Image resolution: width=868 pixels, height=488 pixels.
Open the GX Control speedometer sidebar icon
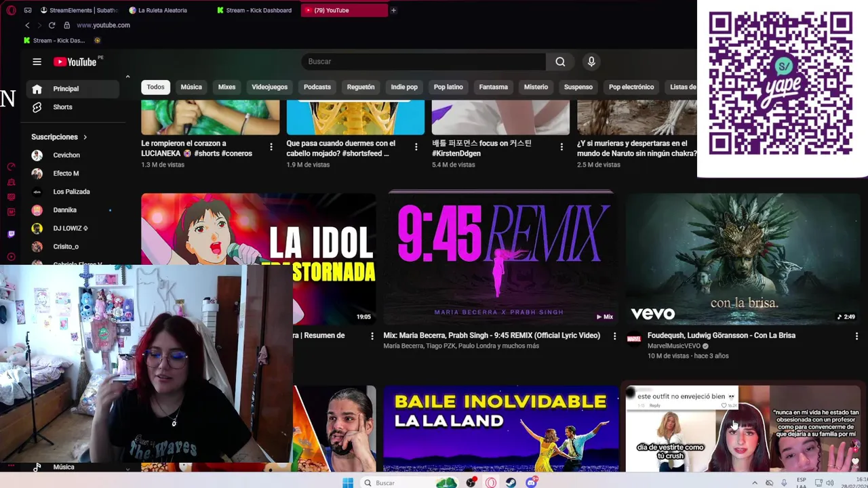[11, 167]
